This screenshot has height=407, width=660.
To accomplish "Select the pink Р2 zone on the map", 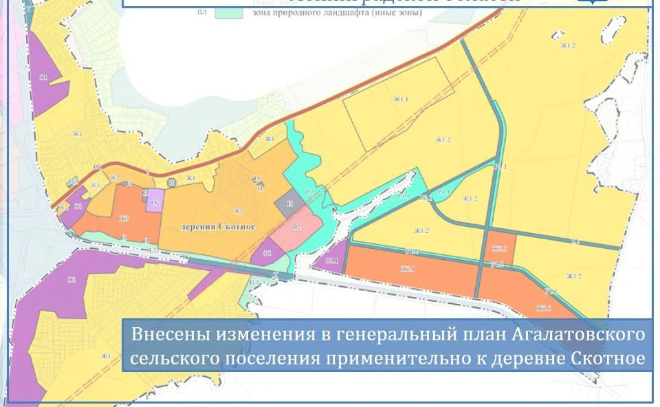I will (296, 229).
